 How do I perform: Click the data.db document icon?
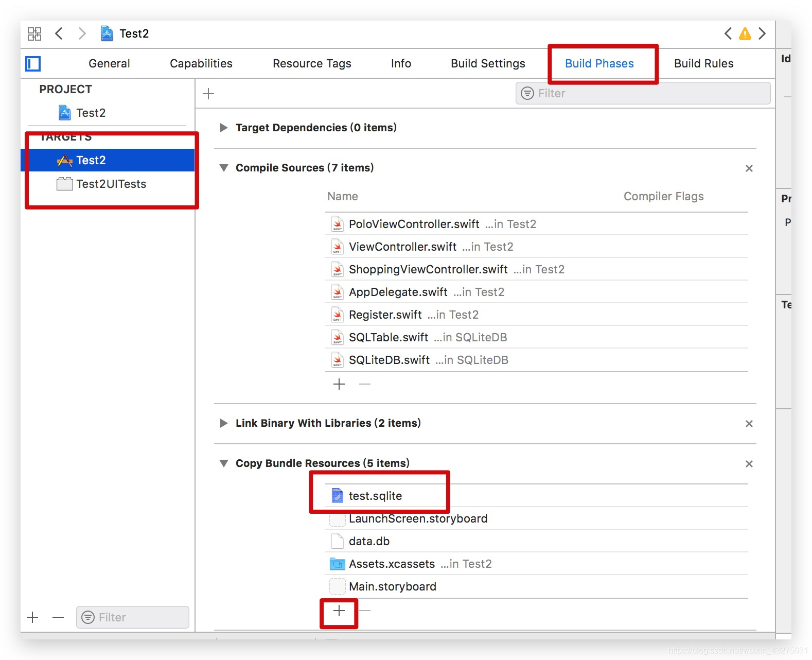[x=337, y=541]
